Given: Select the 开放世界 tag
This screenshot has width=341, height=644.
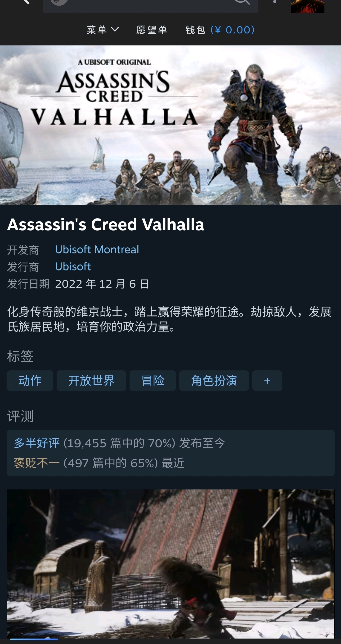Looking at the screenshot, I should click(x=91, y=381).
